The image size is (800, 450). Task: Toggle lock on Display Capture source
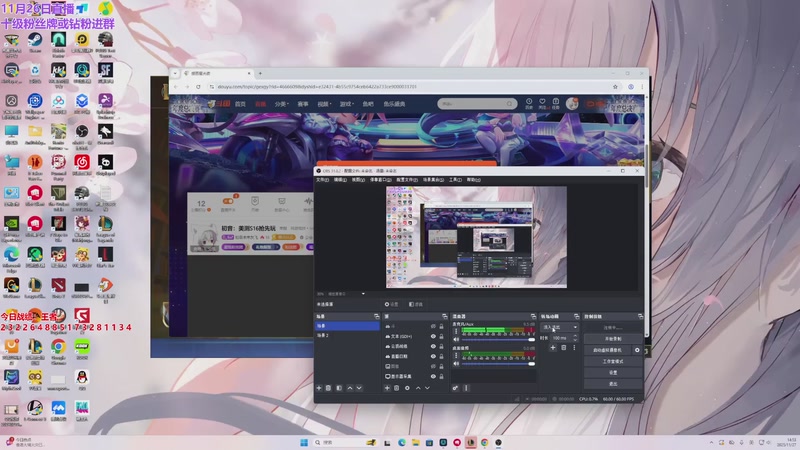[441, 377]
